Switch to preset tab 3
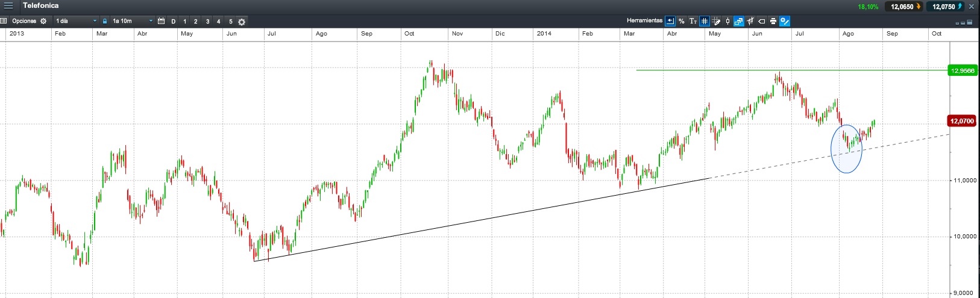Screen dimensions: 980x298 point(208,22)
